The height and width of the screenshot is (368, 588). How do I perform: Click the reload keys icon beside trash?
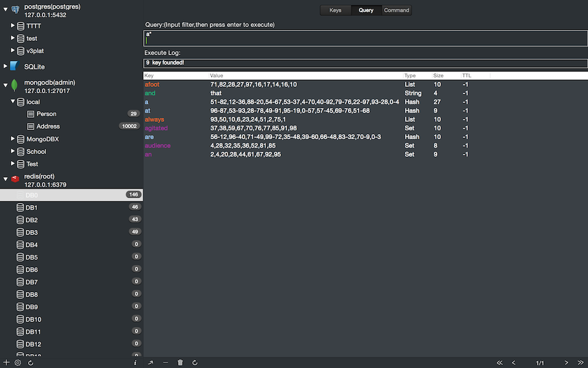coord(195,363)
